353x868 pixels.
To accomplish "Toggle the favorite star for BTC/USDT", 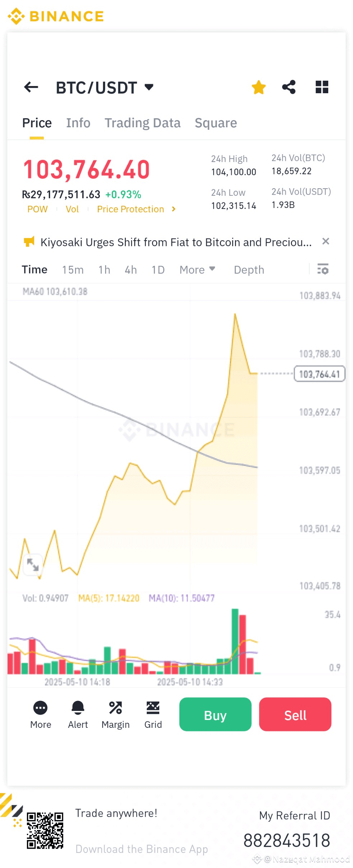I will tap(258, 87).
